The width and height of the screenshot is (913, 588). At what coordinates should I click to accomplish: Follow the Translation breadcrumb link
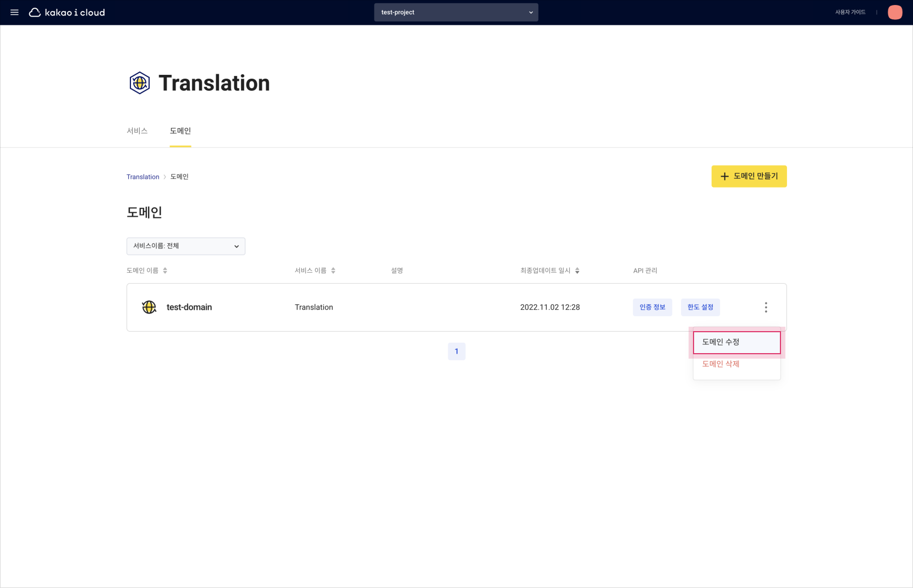pos(143,177)
